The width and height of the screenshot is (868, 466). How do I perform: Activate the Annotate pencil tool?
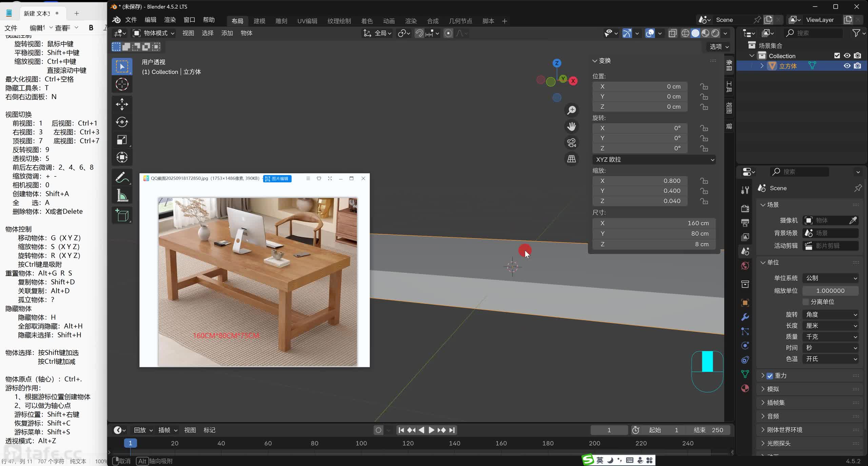tap(122, 177)
